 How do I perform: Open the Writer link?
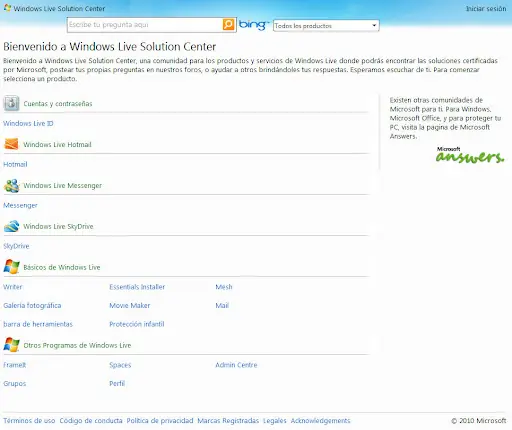(x=13, y=287)
